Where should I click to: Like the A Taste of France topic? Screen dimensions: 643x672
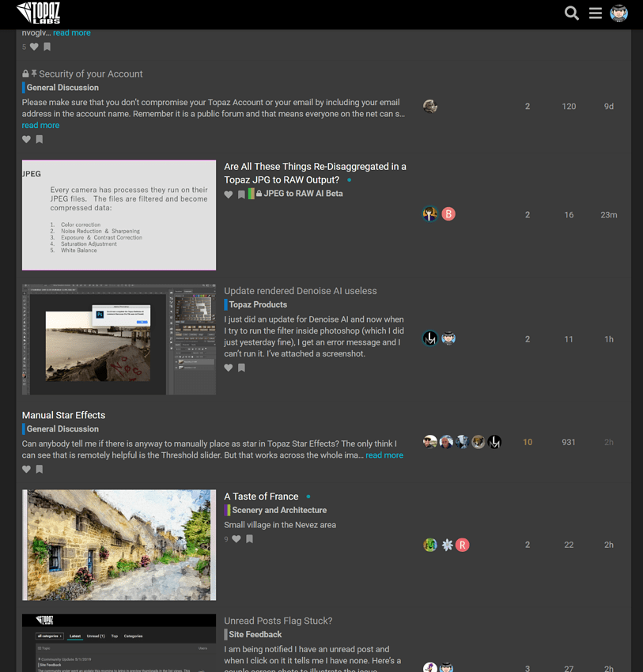(236, 539)
